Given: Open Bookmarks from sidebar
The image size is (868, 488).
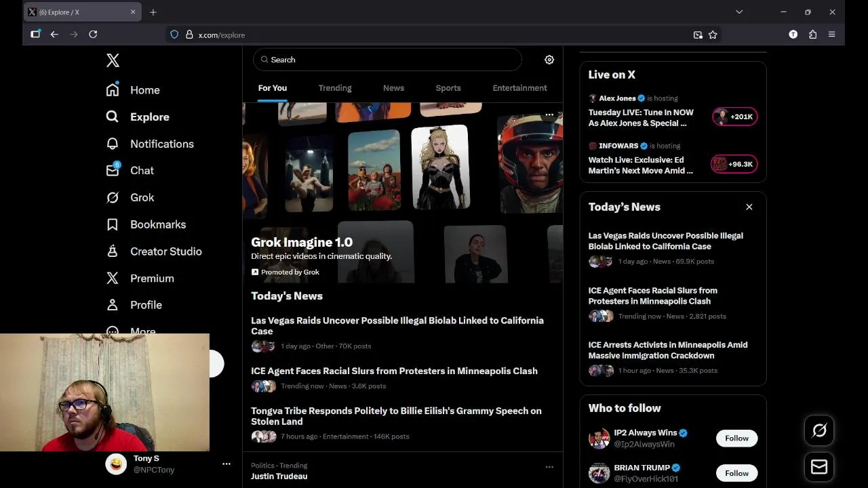Looking at the screenshot, I should coord(146,224).
